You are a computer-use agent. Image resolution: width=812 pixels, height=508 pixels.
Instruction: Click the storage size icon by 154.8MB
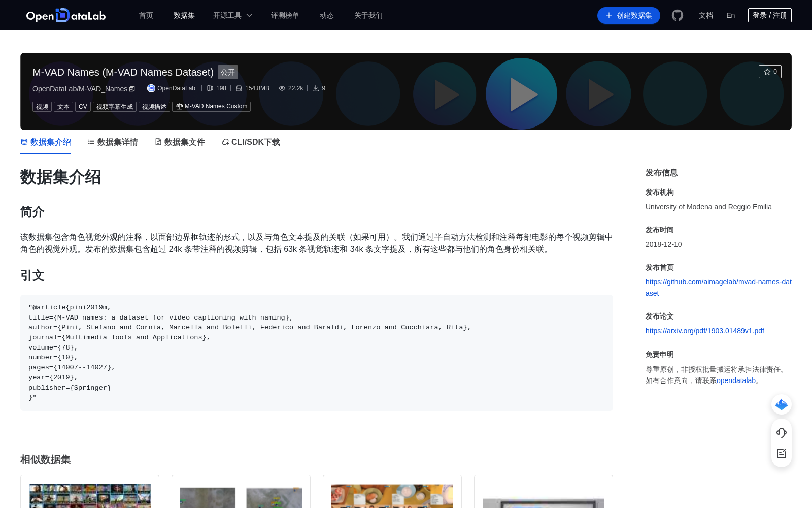pos(239,88)
